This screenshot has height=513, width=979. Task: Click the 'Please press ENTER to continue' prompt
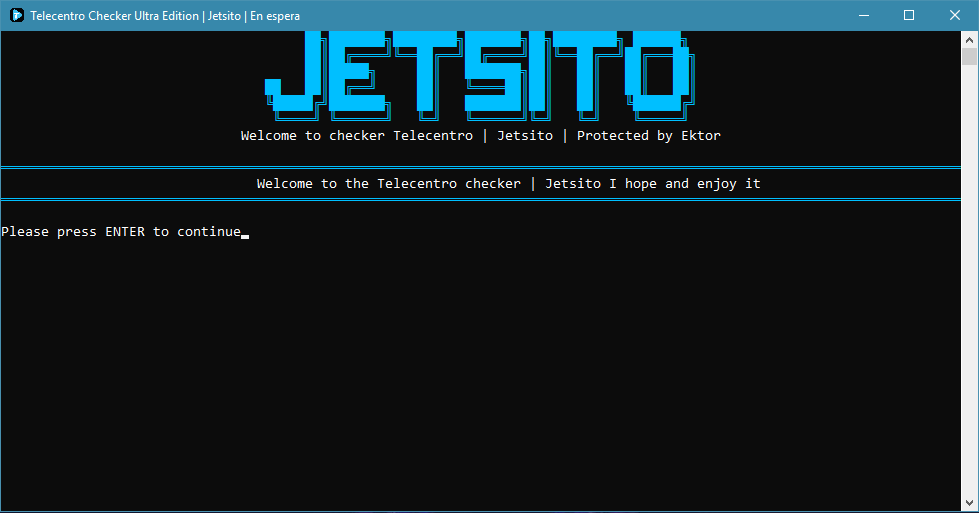pos(121,232)
